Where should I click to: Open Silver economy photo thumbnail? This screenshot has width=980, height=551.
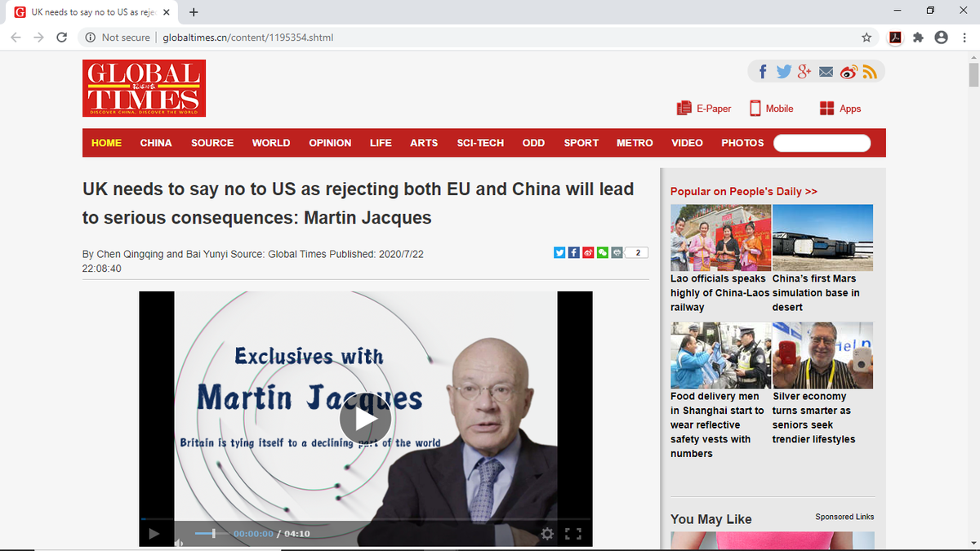[822, 355]
